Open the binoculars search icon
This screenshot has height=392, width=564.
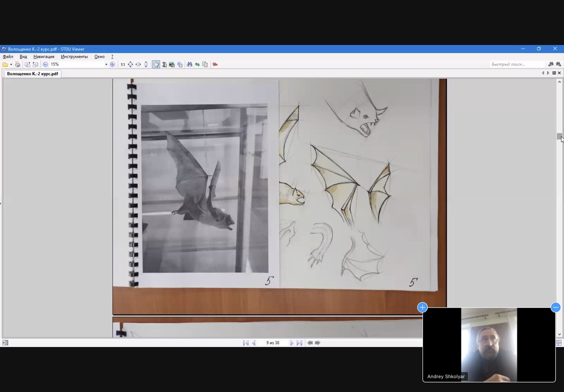pyautogui.click(x=190, y=65)
